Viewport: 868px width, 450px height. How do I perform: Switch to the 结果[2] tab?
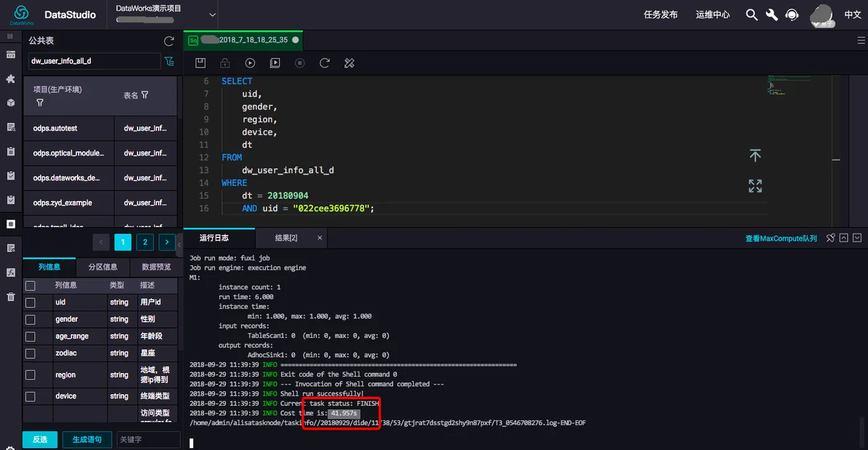pyautogui.click(x=286, y=238)
